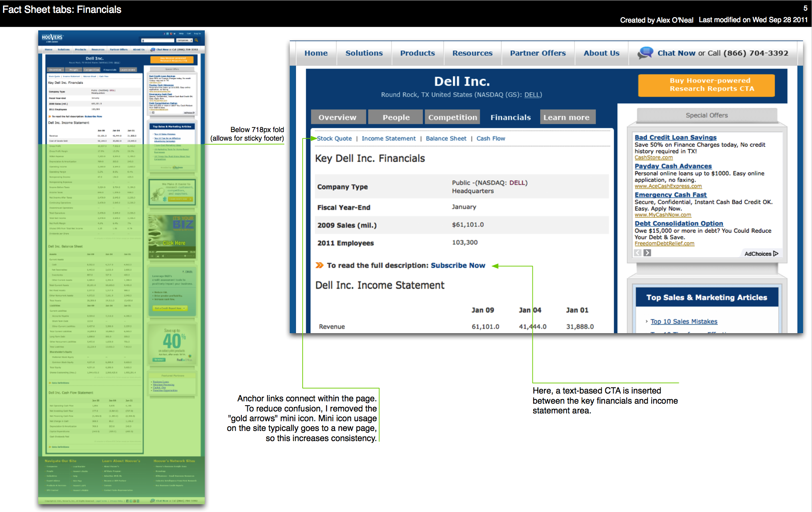812x512 pixels.
Task: Jump to Balance Sheet anchor link
Action: click(x=446, y=138)
